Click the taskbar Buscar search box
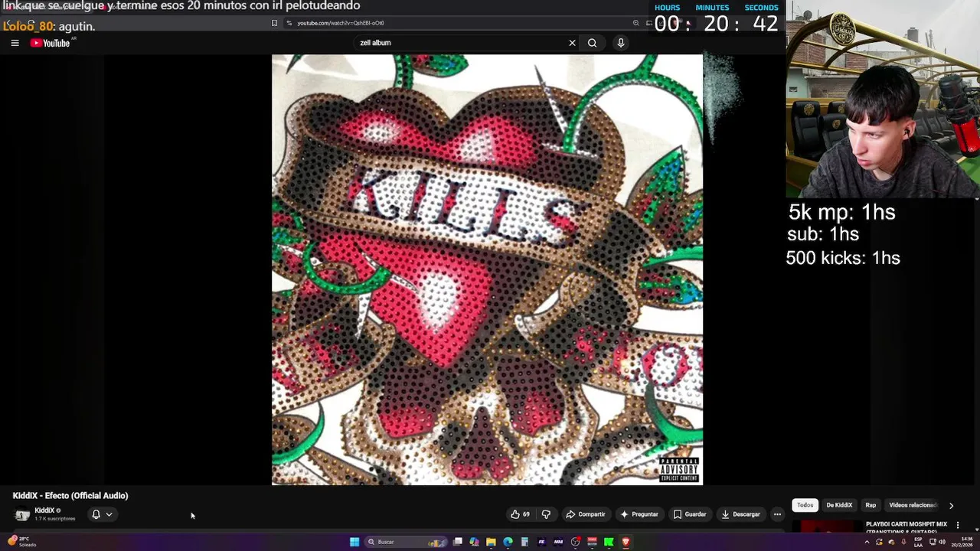Screen dimensions: 980x551 coord(406,542)
